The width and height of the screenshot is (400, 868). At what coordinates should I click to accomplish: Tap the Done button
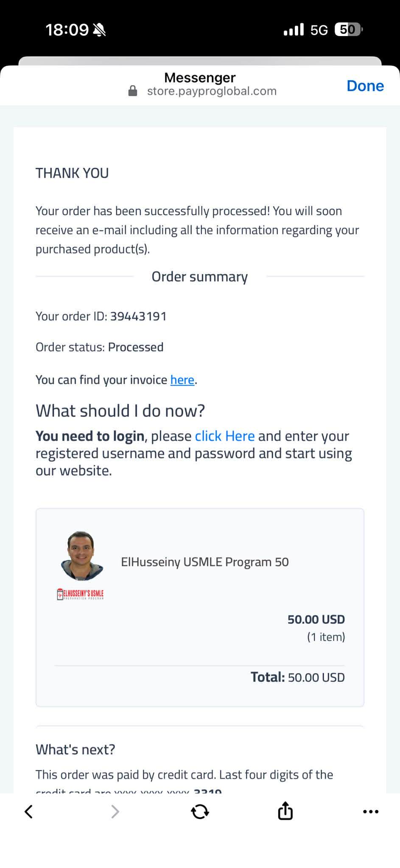pos(365,86)
